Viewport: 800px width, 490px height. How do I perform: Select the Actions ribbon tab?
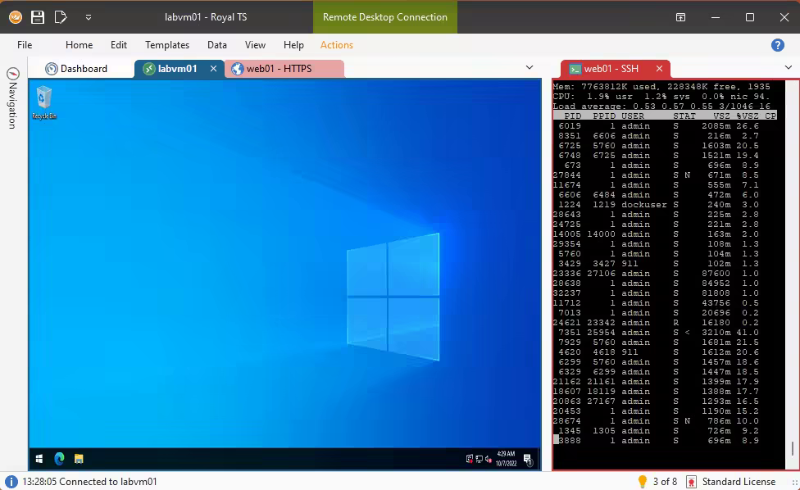click(x=336, y=45)
